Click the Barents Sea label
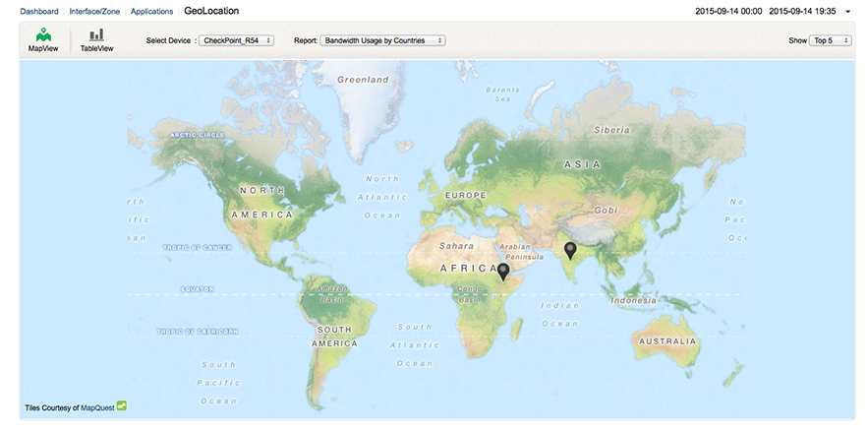Image resolution: width=868 pixels, height=430 pixels. click(502, 94)
